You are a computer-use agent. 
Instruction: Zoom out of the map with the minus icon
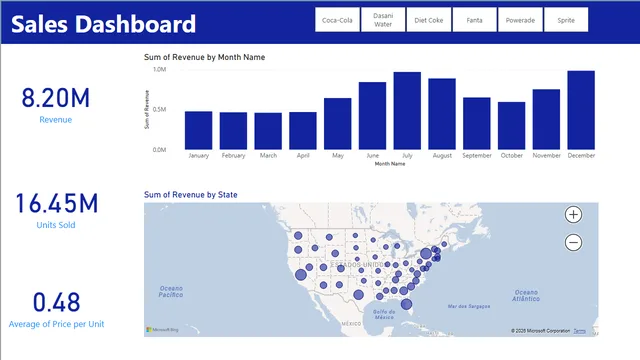click(x=573, y=242)
